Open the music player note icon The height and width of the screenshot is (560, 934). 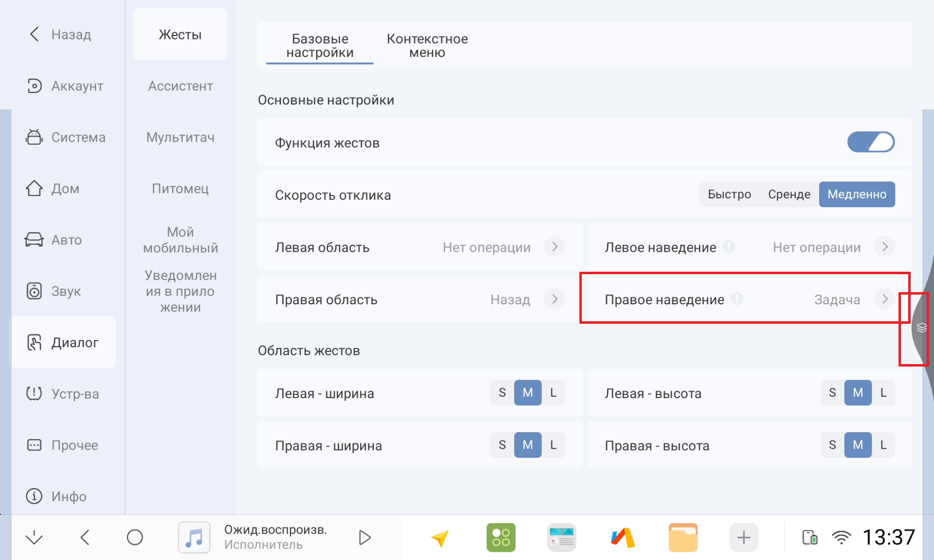pos(194,537)
